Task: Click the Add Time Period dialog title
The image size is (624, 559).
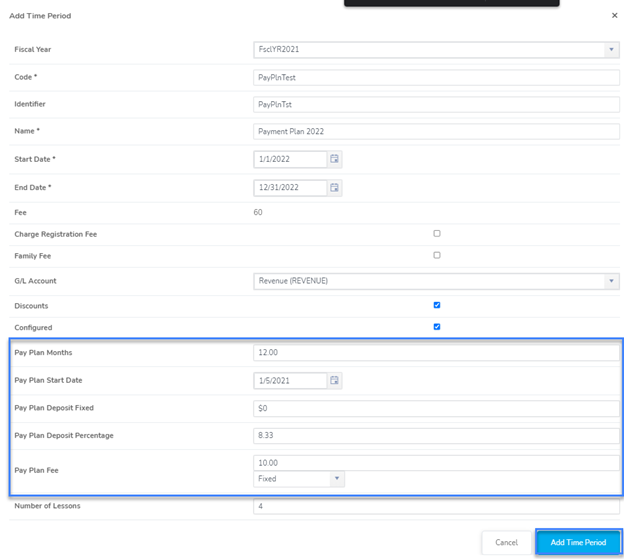Action: 40,16
